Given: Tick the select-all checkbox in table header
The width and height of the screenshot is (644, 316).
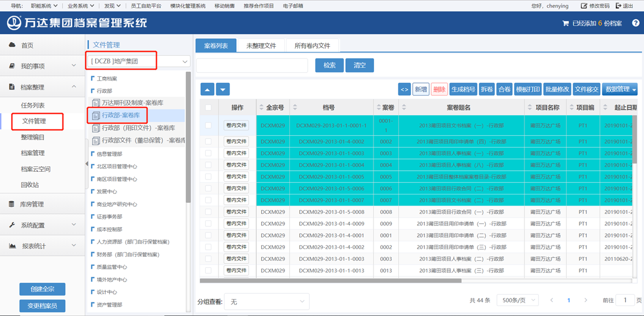Looking at the screenshot, I should 208,108.
